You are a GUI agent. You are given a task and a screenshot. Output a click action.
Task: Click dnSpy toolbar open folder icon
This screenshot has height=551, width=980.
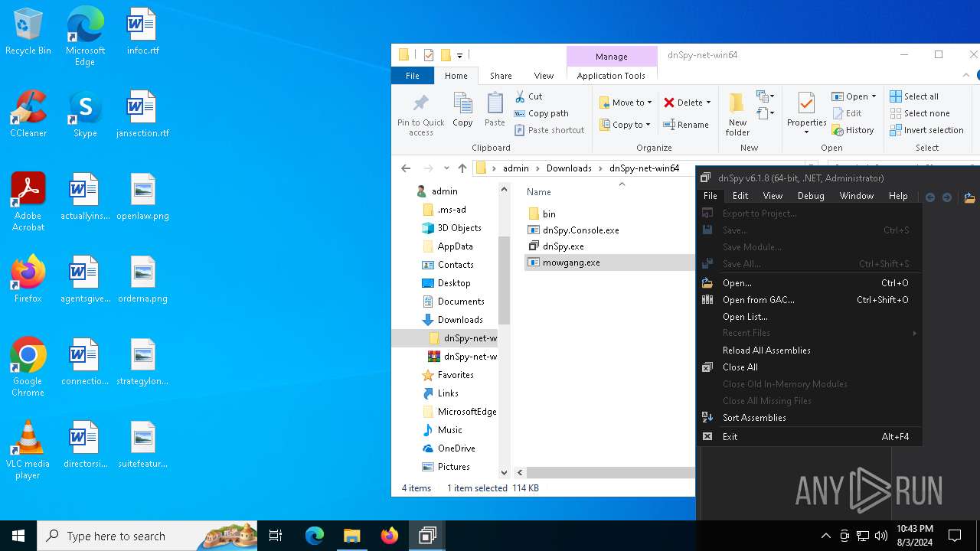(969, 197)
